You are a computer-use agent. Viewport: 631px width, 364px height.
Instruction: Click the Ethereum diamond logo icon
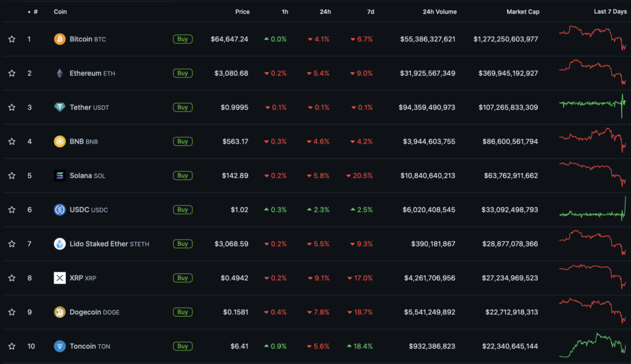click(x=60, y=73)
